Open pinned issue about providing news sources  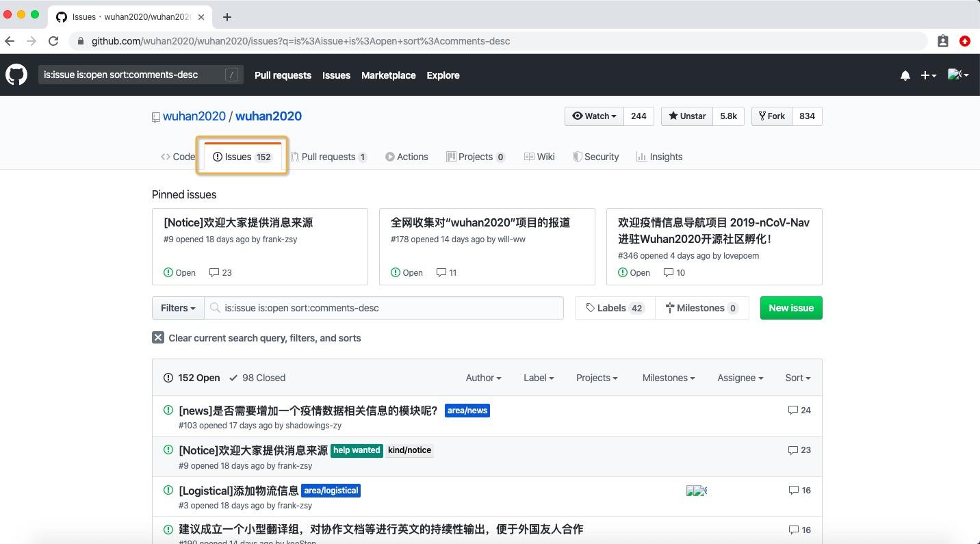[236, 222]
